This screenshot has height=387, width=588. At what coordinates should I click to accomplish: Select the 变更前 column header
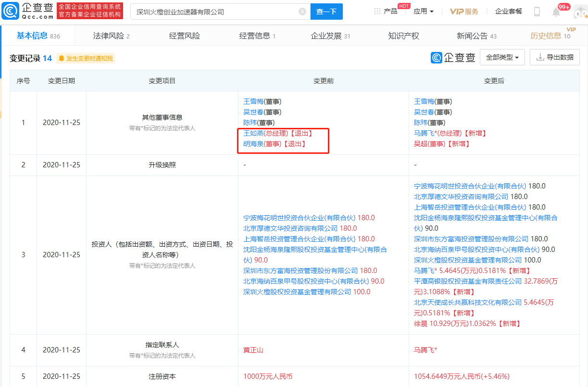(x=324, y=81)
